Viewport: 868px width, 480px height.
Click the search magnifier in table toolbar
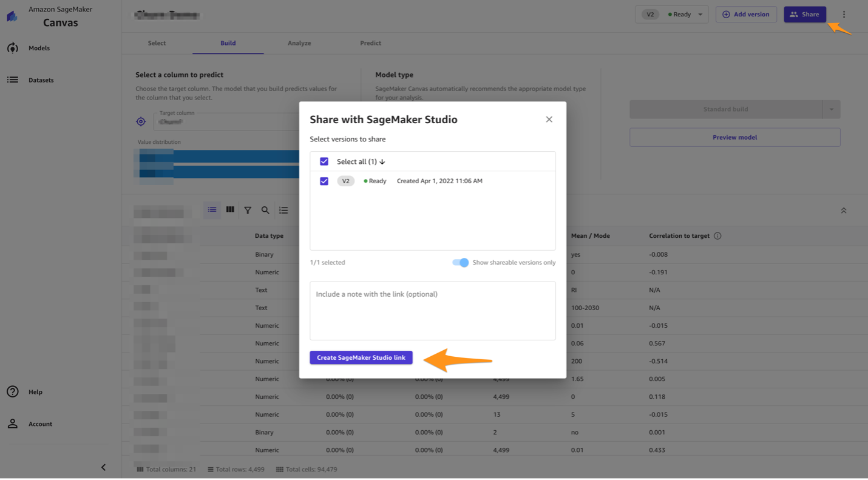click(x=265, y=211)
